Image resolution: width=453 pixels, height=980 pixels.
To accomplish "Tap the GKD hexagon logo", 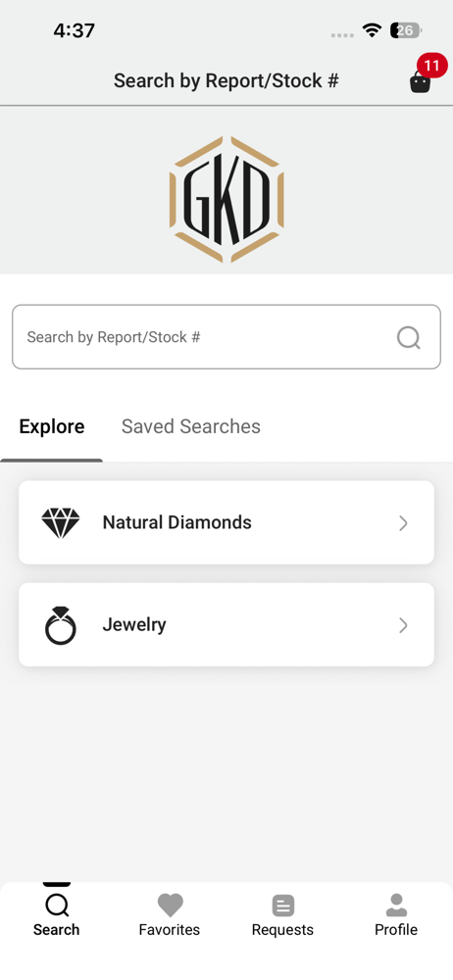I will (226, 199).
